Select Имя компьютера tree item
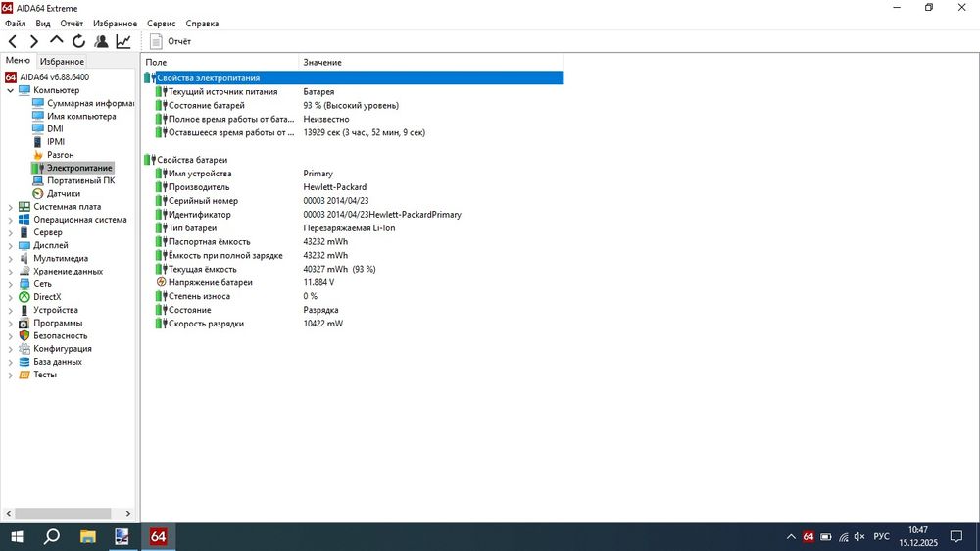The width and height of the screenshot is (980, 551). point(81,116)
